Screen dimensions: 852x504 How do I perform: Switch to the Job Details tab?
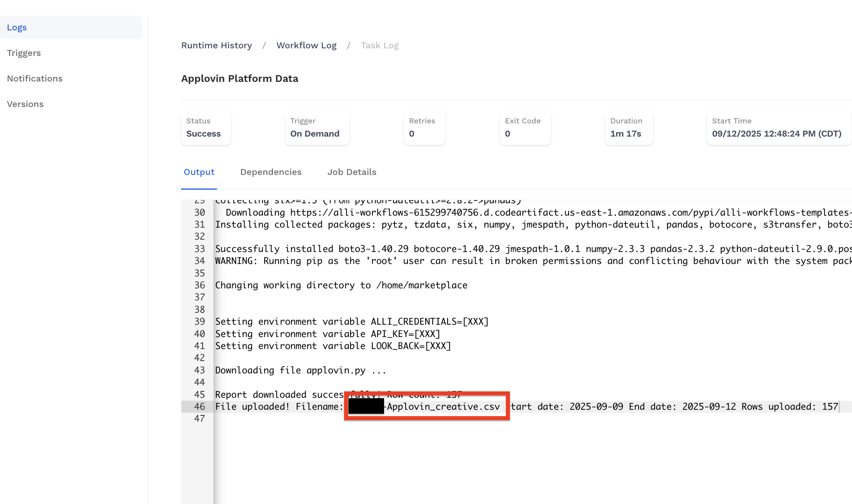[x=352, y=172]
